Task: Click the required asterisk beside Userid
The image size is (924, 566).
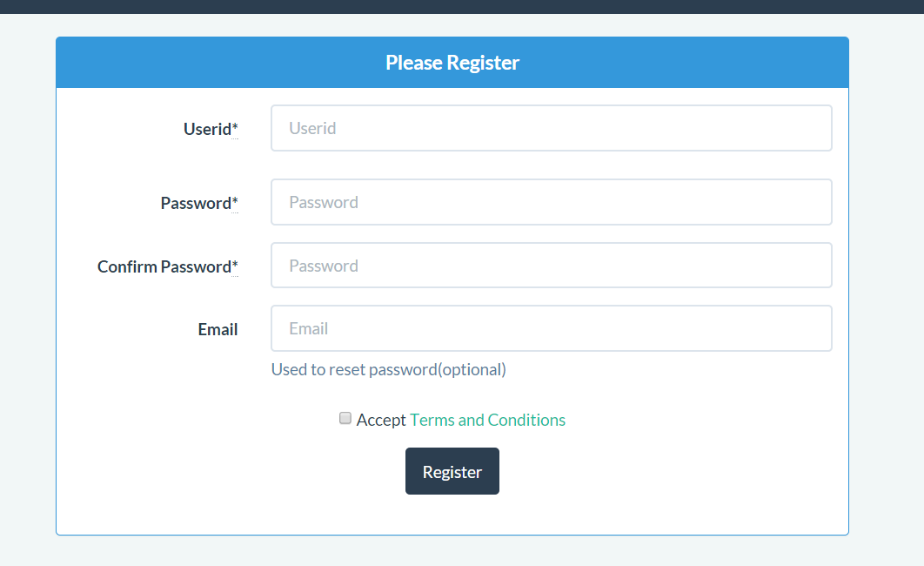Action: [235, 129]
